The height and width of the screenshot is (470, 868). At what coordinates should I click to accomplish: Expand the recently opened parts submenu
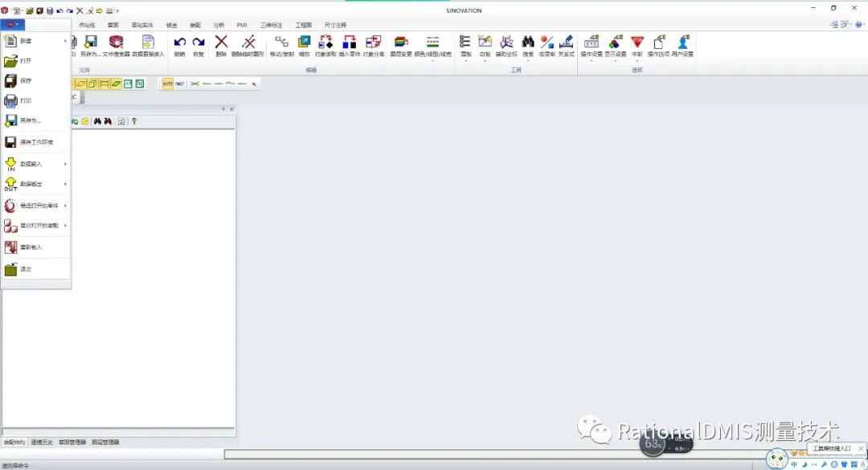click(x=35, y=206)
